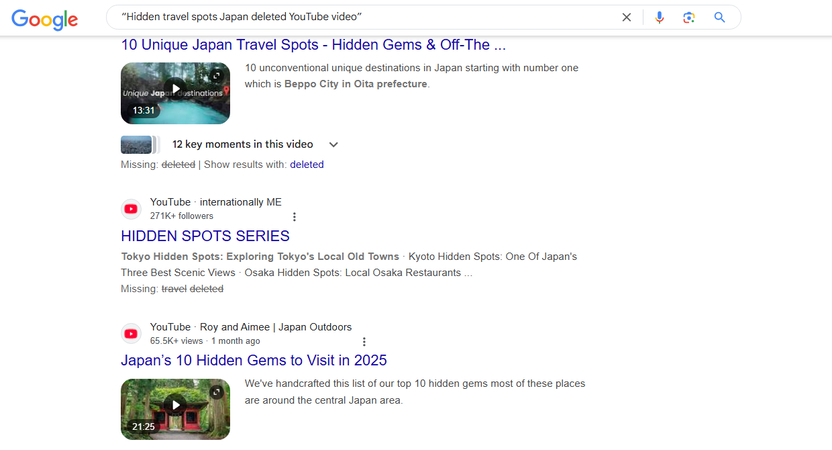Click YouTube icon for internationally ME result

[131, 209]
